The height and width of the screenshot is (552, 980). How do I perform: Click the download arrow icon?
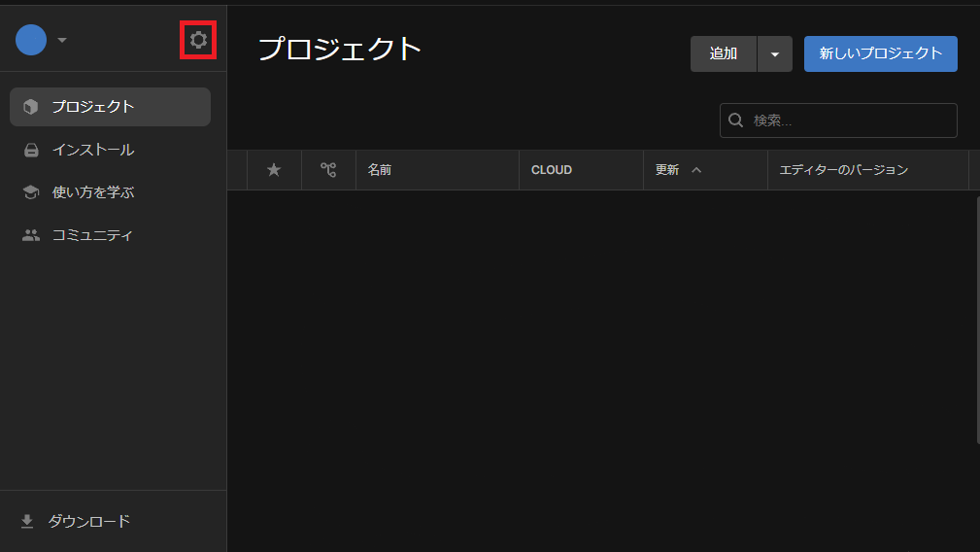click(27, 521)
